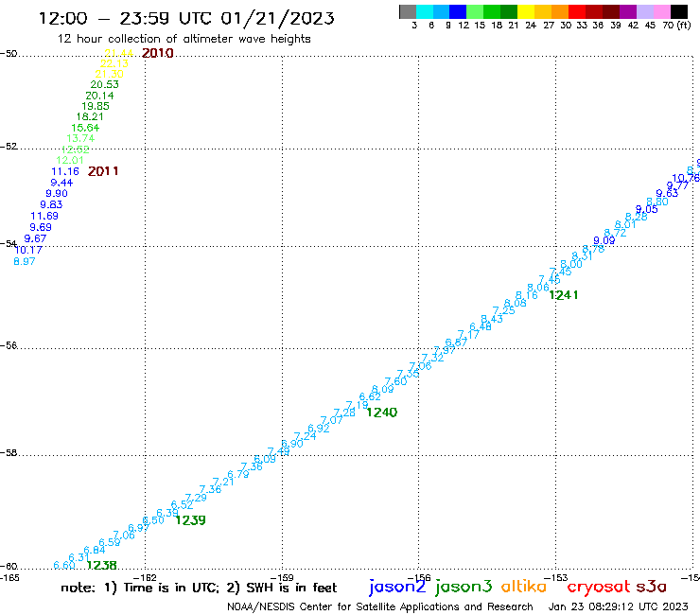Click the 8.97 wave height value
700x615 pixels.
pyautogui.click(x=25, y=261)
